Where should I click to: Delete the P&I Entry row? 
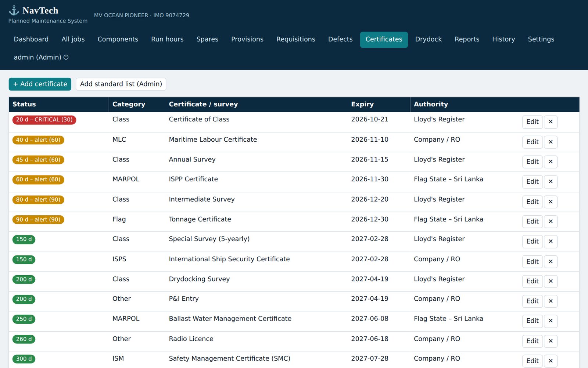click(x=551, y=301)
